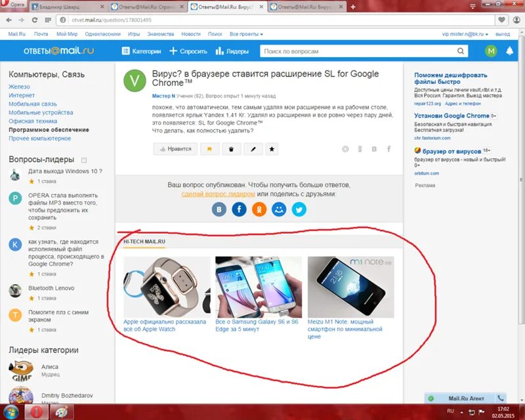Open the Opera tab list menu

pos(472,7)
